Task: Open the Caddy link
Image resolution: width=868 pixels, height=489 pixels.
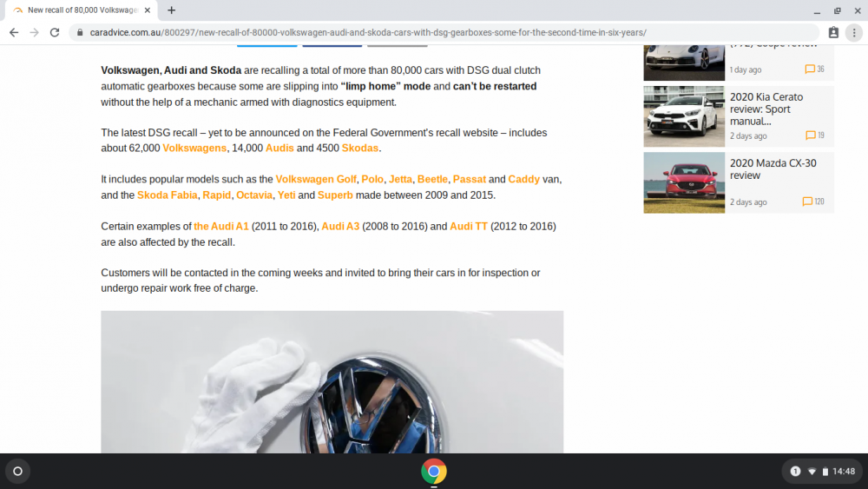Action: (523, 180)
